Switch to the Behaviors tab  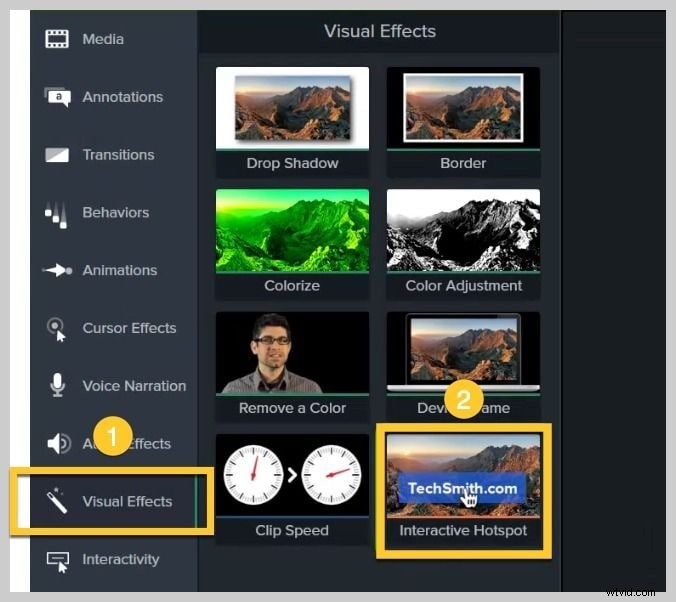pyautogui.click(x=116, y=213)
